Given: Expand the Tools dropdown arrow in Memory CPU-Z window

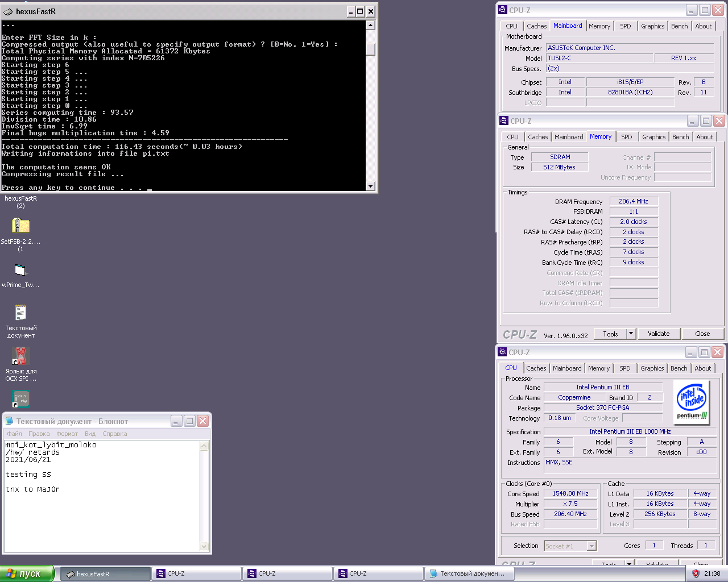Looking at the screenshot, I should (631, 334).
